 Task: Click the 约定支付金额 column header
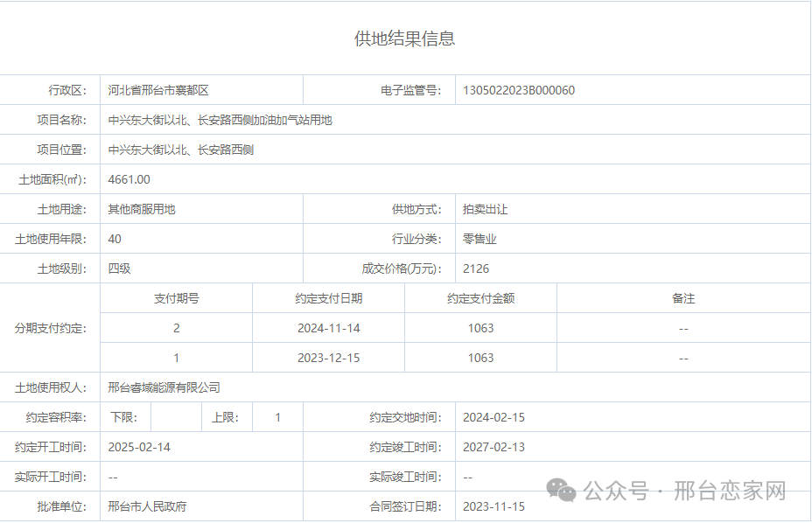(481, 298)
